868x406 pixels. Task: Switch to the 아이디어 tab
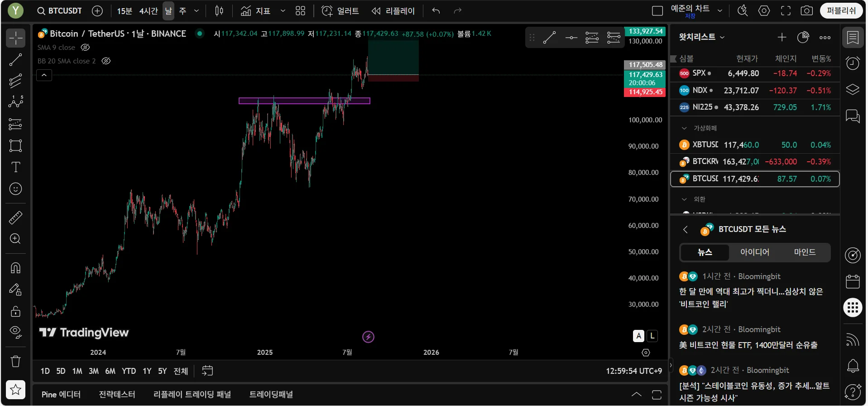point(754,252)
